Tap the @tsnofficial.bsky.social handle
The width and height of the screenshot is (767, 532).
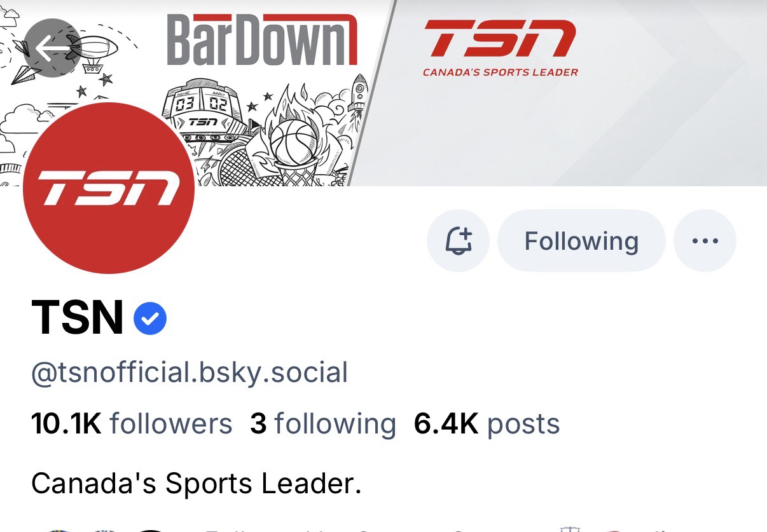(x=190, y=372)
